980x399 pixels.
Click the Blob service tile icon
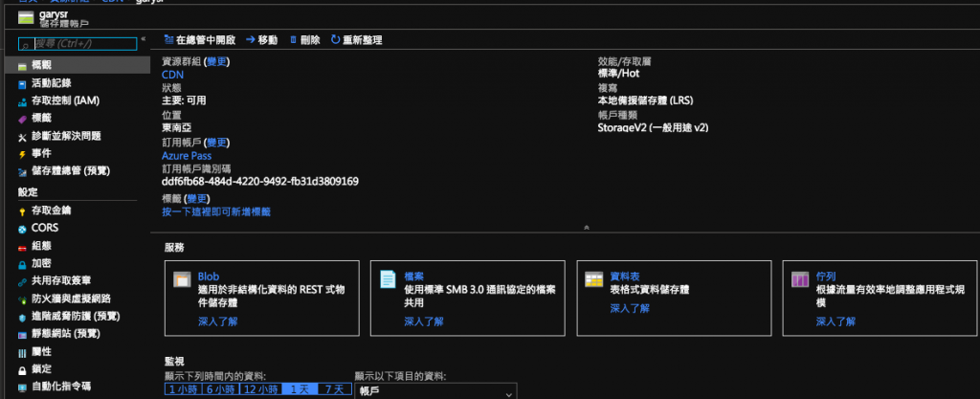point(182,279)
